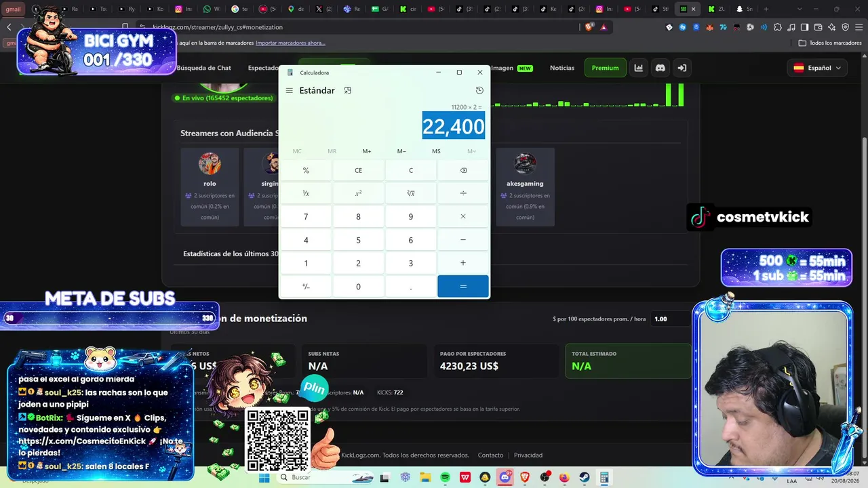The width and height of the screenshot is (868, 488).
Task: Click Importar marcadores ahora link
Action: point(290,43)
